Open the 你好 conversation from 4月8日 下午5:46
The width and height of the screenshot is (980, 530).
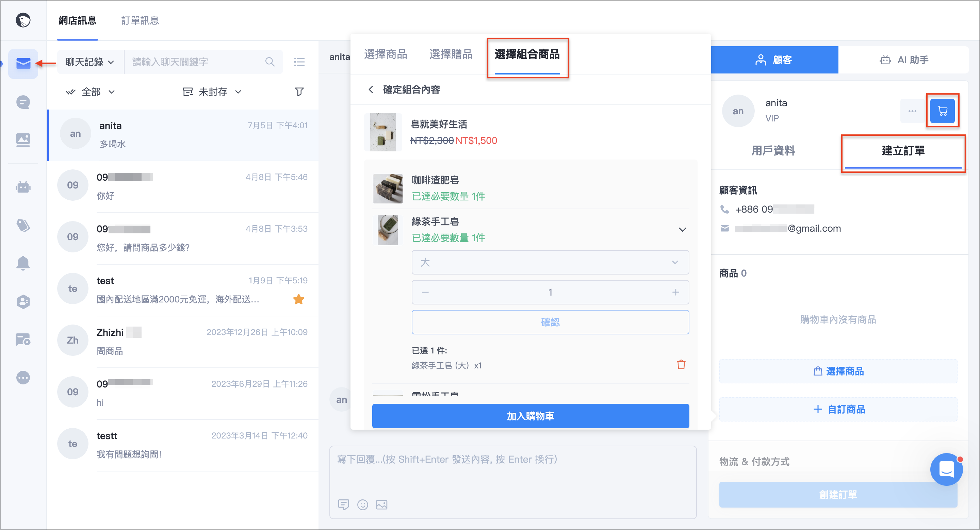point(183,186)
